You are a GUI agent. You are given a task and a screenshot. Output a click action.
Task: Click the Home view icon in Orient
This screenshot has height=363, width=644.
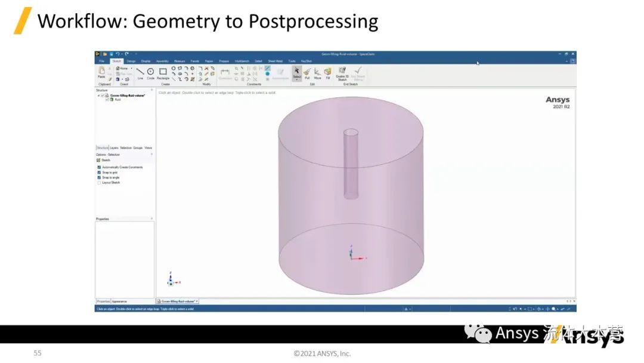pos(118,68)
